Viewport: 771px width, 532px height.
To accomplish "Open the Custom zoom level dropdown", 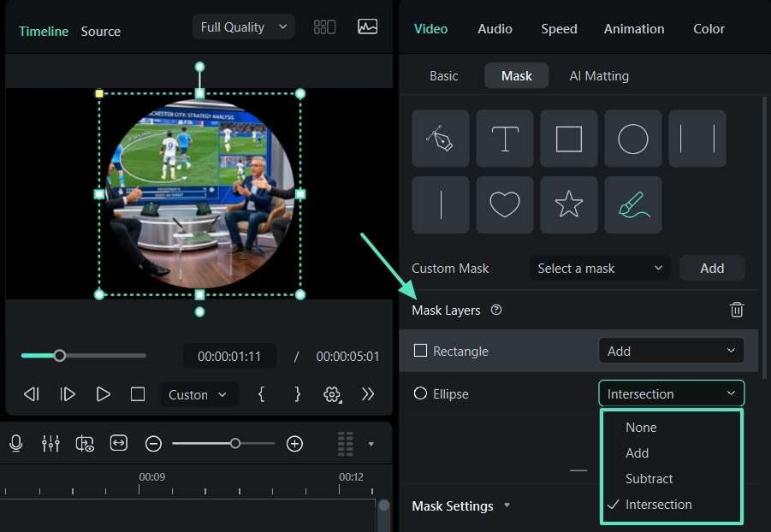I will pyautogui.click(x=199, y=395).
